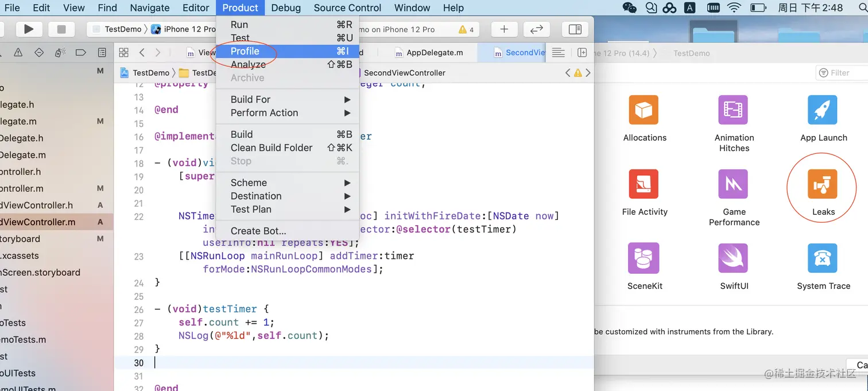Select Test from the Product menu
This screenshot has width=868, height=391.
(x=287, y=38)
